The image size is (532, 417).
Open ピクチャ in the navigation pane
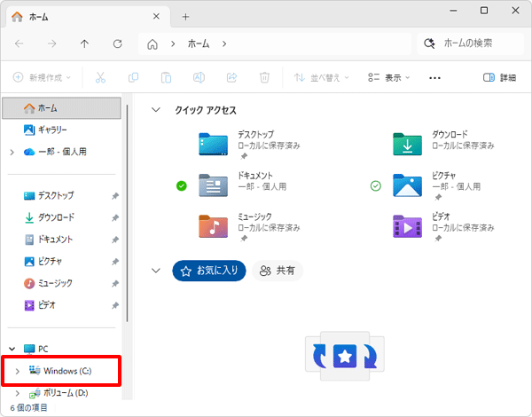[x=61, y=262]
